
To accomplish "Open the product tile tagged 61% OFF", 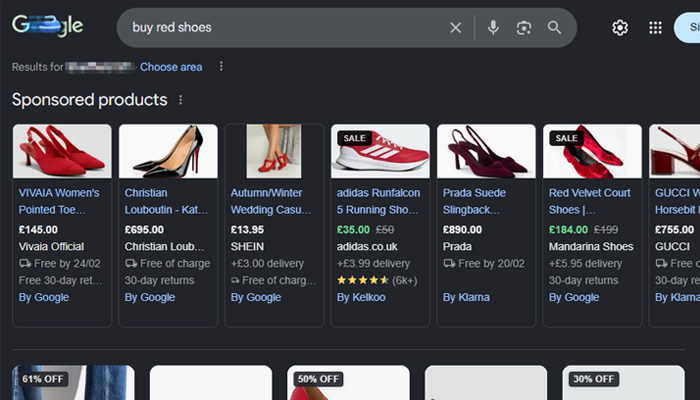I will [x=73, y=383].
